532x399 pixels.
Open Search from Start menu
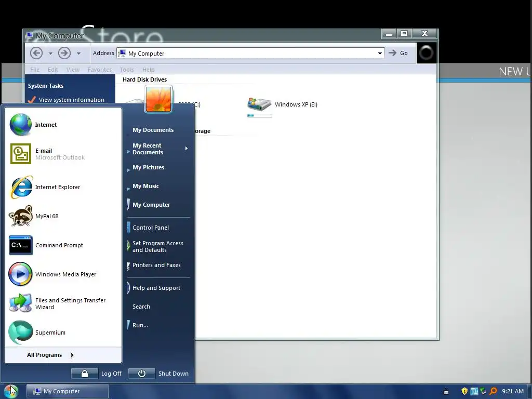[141, 307]
